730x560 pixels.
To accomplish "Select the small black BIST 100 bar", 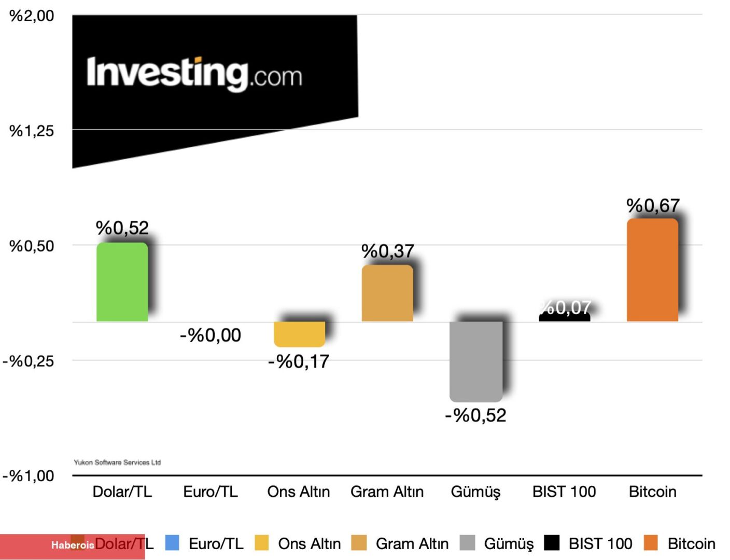I will [x=564, y=317].
